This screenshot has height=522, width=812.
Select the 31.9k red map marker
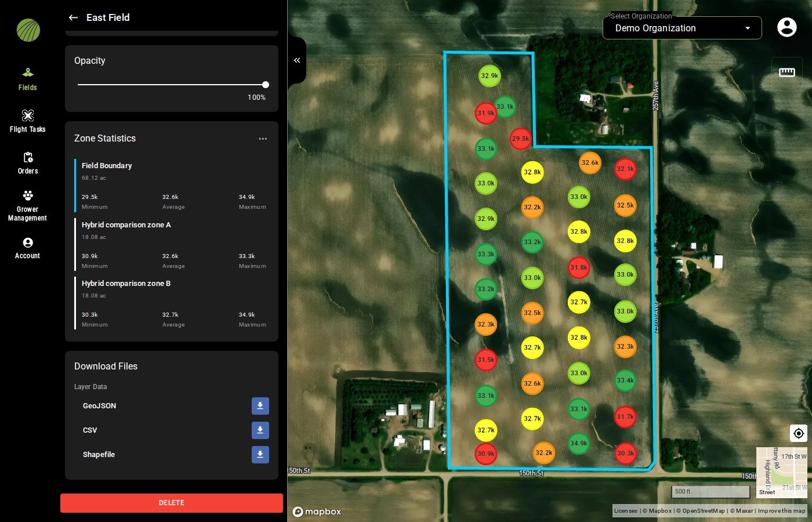(485, 113)
